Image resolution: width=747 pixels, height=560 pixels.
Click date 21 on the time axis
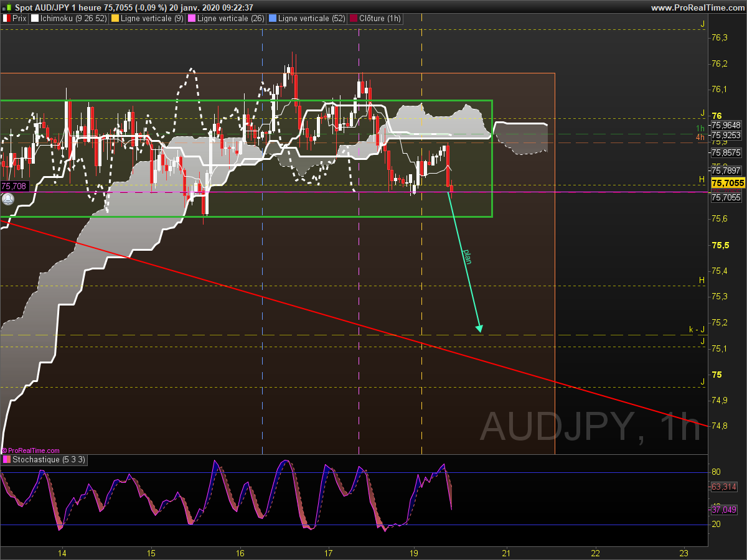click(x=506, y=553)
